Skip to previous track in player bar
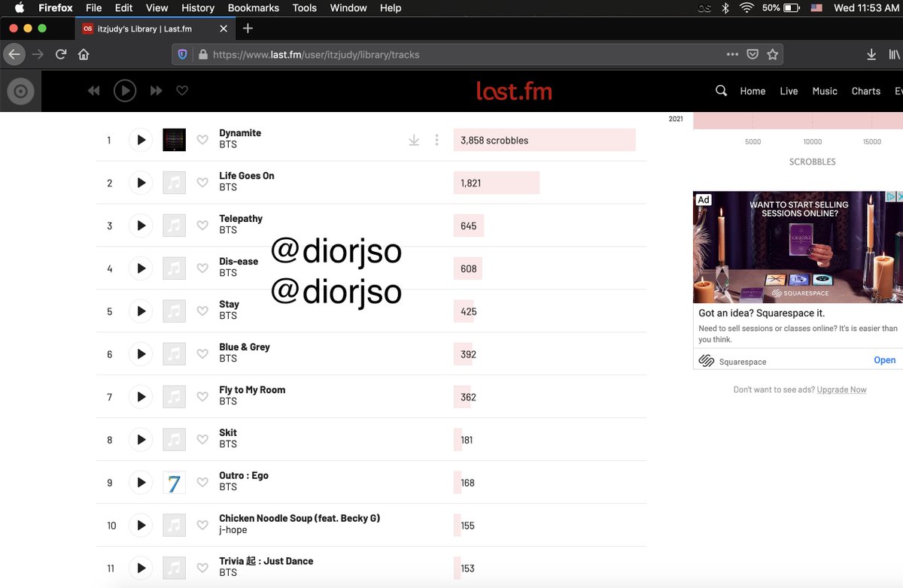903x588 pixels. pyautogui.click(x=93, y=91)
